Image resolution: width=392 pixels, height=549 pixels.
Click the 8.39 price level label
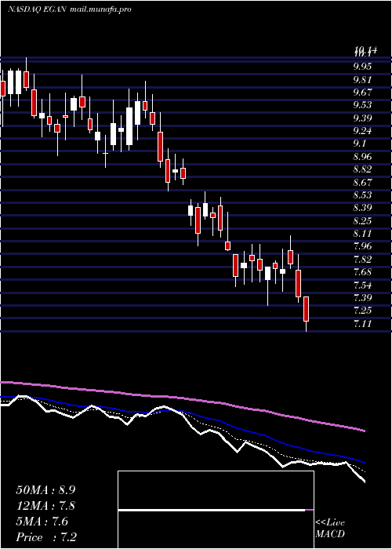click(363, 208)
